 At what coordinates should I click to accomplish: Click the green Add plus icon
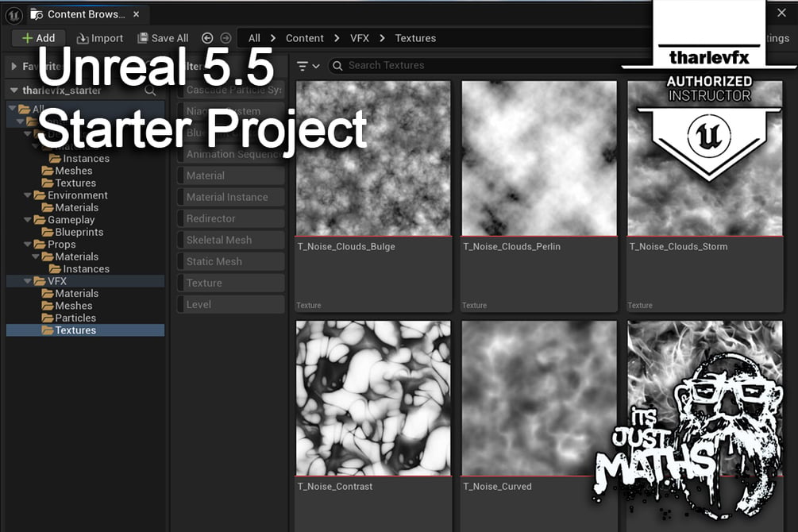pos(28,38)
